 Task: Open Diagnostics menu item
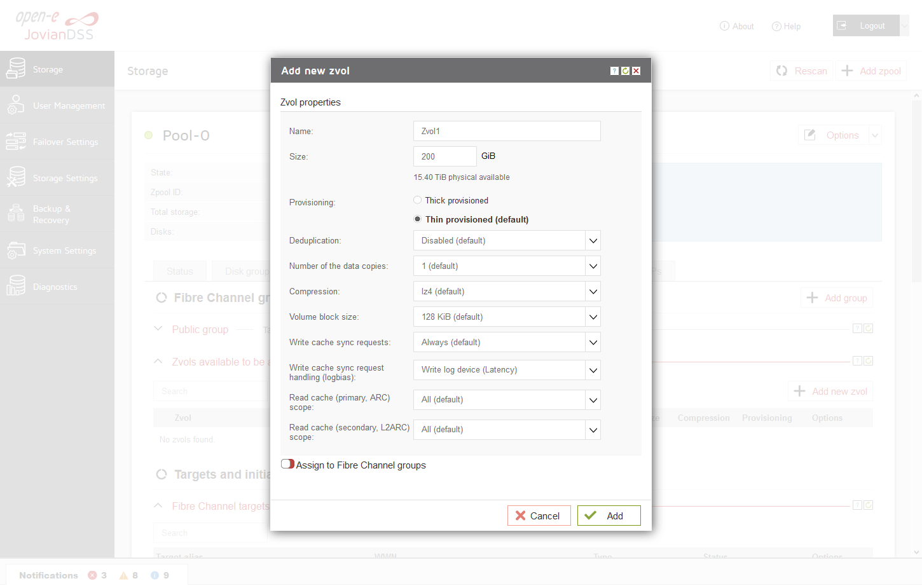pyautogui.click(x=57, y=287)
